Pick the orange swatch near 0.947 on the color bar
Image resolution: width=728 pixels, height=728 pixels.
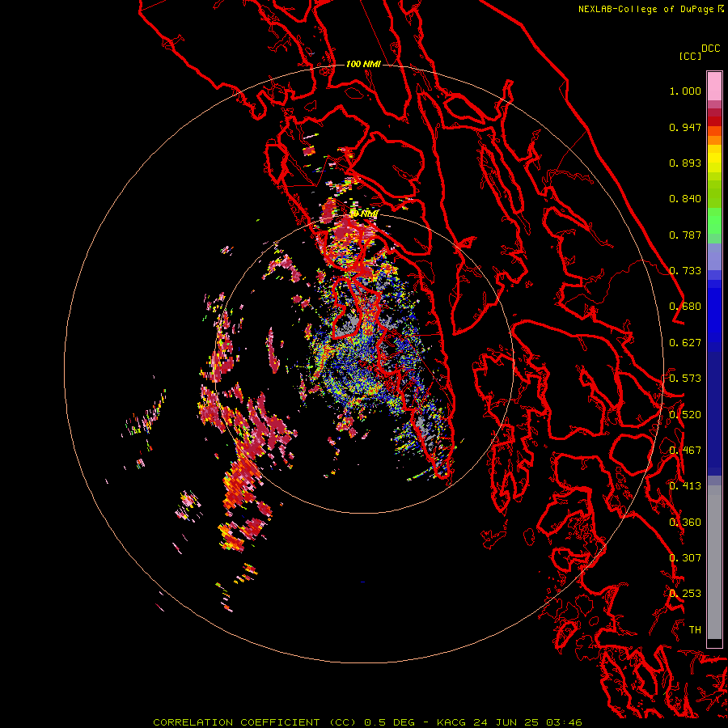(714, 131)
